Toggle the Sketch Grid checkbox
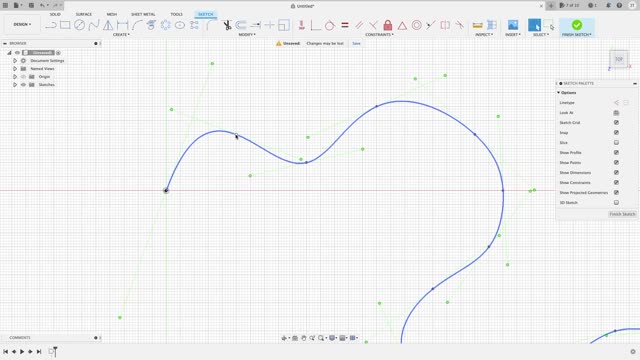 (x=616, y=122)
